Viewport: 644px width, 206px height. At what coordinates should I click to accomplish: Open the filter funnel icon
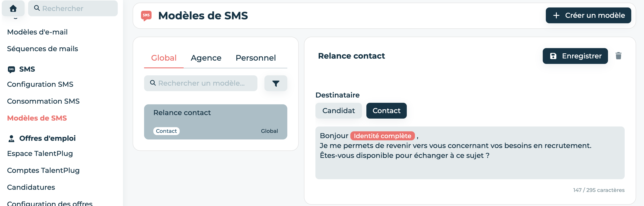click(275, 83)
